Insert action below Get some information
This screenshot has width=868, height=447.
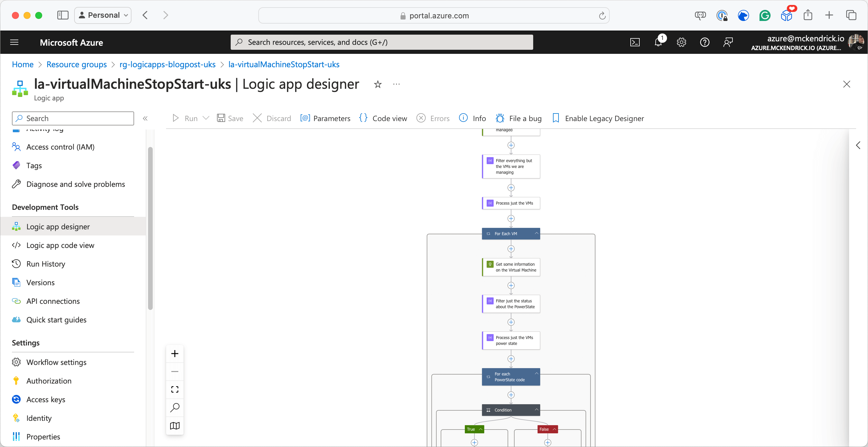click(511, 285)
